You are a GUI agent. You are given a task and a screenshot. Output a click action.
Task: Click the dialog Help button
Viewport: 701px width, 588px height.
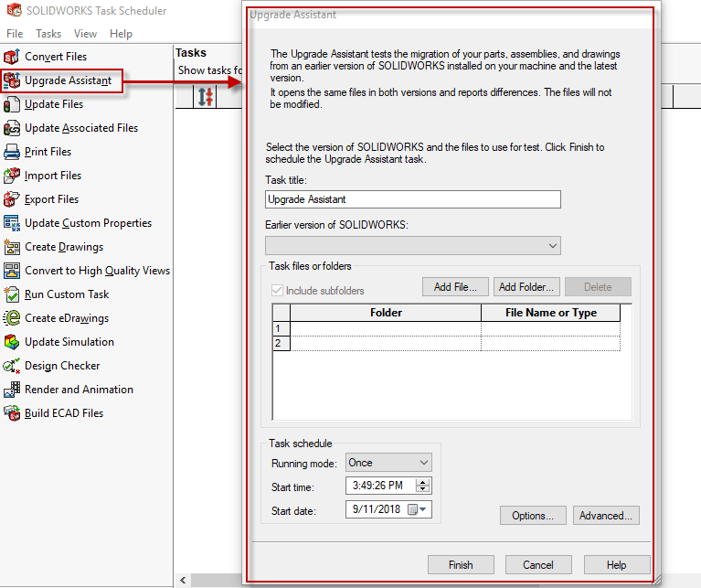coord(616,565)
